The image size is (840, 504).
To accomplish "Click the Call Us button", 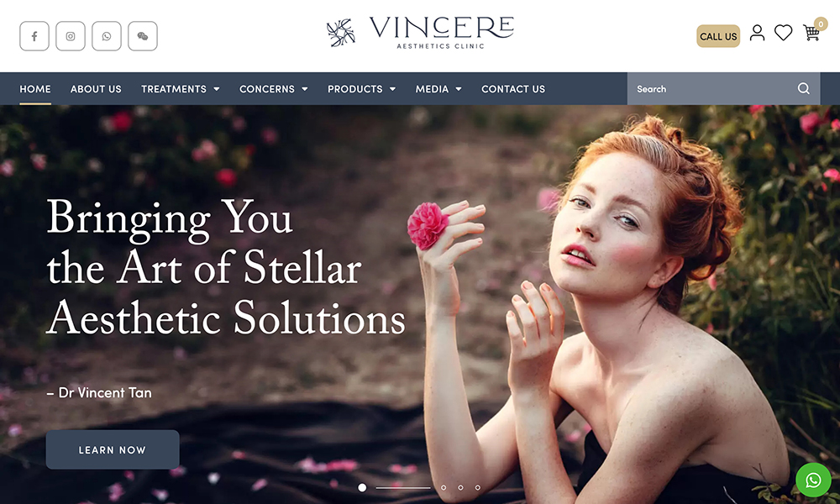I will (718, 36).
